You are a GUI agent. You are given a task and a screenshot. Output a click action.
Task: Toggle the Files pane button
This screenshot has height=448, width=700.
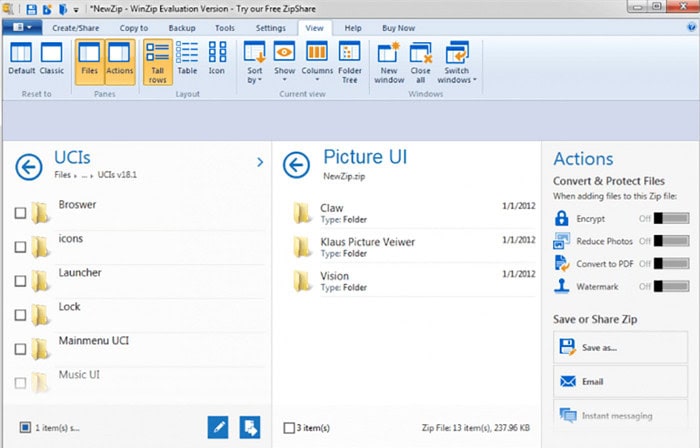click(89, 62)
